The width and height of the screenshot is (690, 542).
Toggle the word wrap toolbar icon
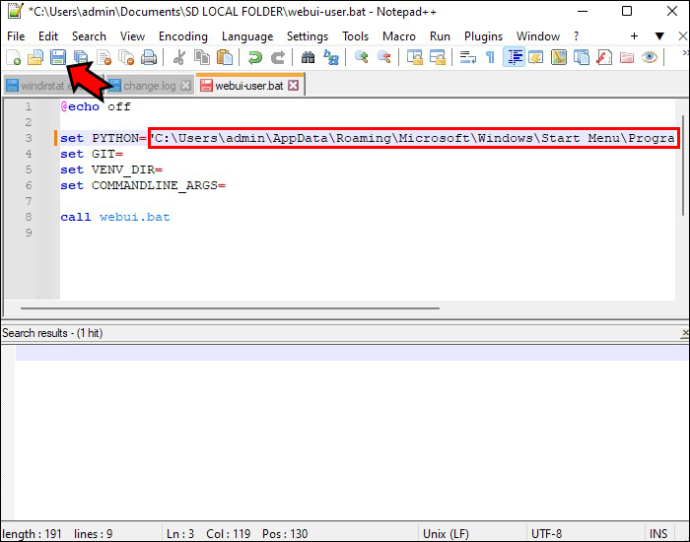467,57
